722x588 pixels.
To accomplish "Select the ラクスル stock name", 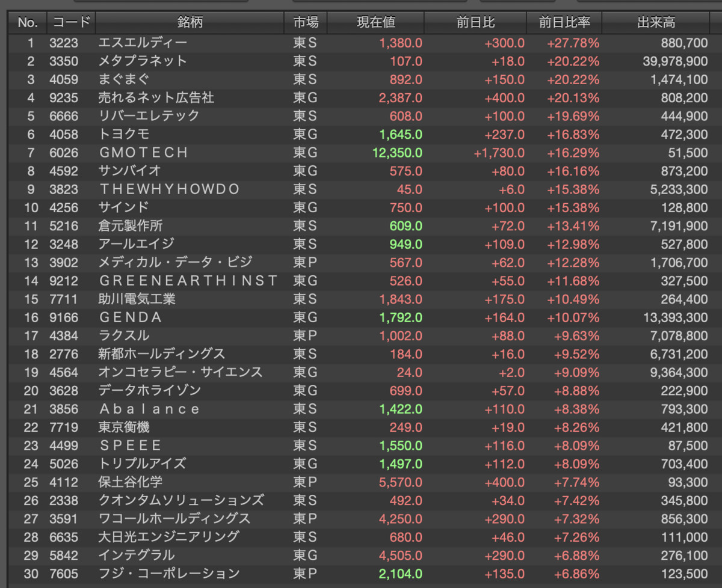I will pos(123,335).
